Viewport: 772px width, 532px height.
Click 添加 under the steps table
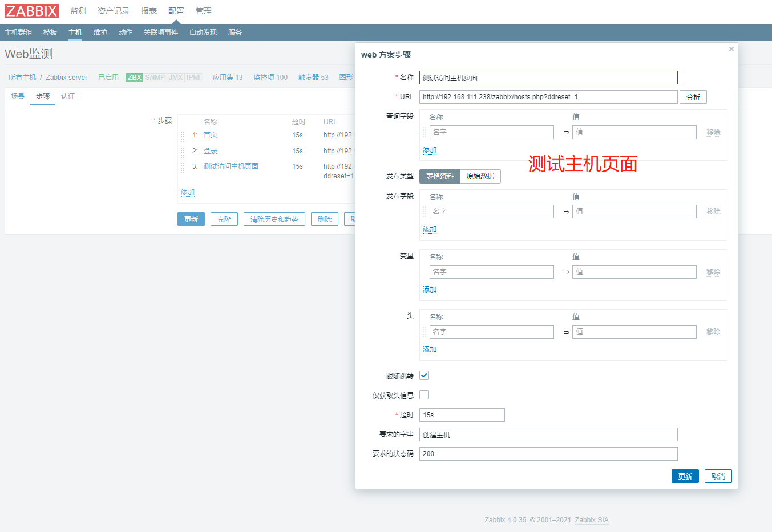188,192
